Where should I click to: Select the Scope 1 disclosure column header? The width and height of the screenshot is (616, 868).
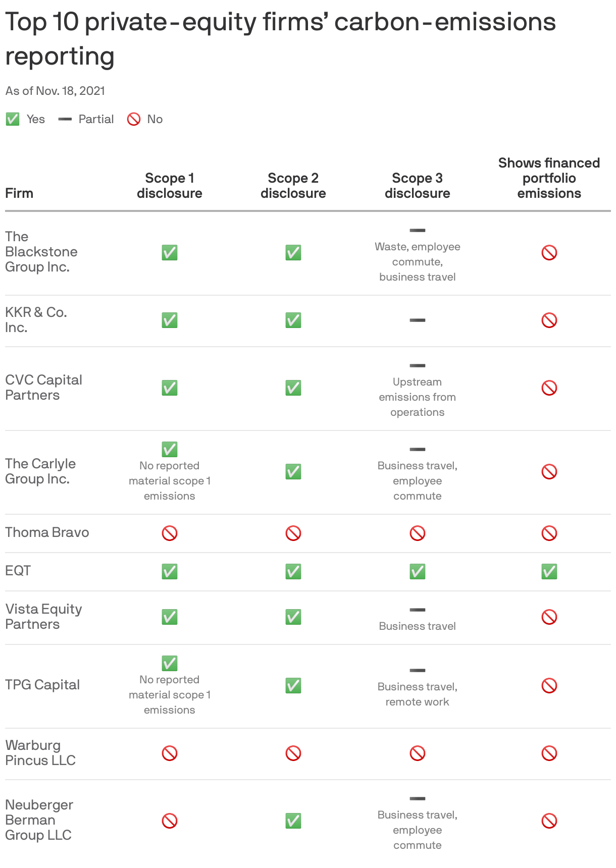point(170,186)
